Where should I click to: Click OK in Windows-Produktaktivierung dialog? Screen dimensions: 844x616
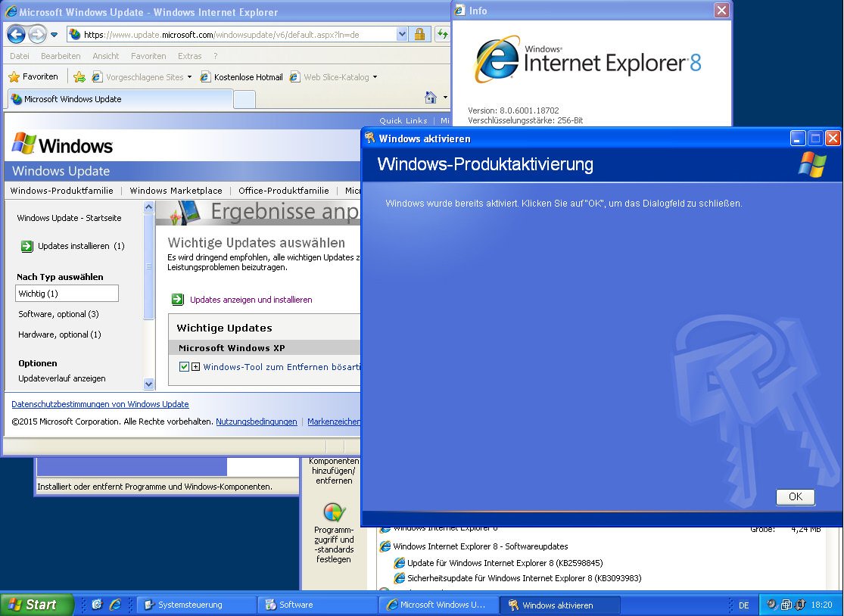[x=795, y=496]
